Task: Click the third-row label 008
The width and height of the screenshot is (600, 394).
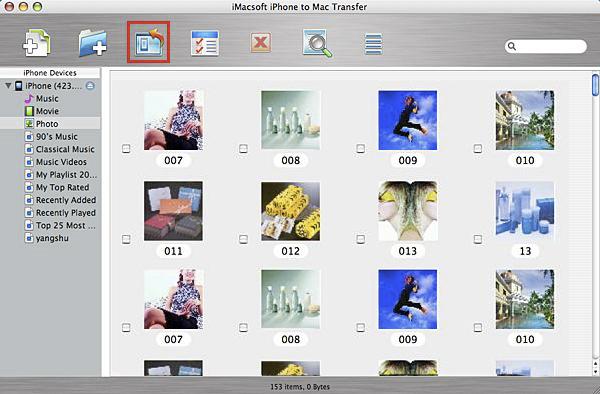Action: click(x=290, y=339)
